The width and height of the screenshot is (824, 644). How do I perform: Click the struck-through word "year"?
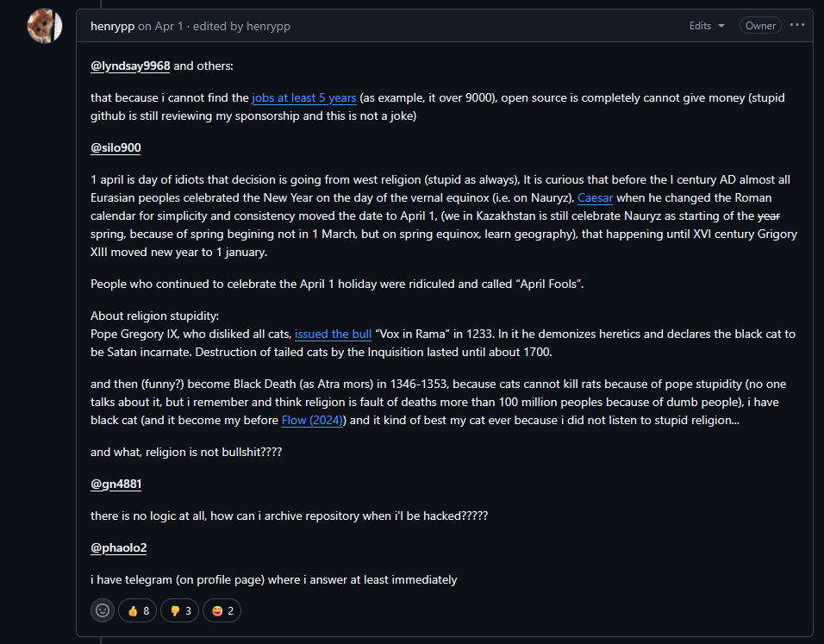pos(768,216)
